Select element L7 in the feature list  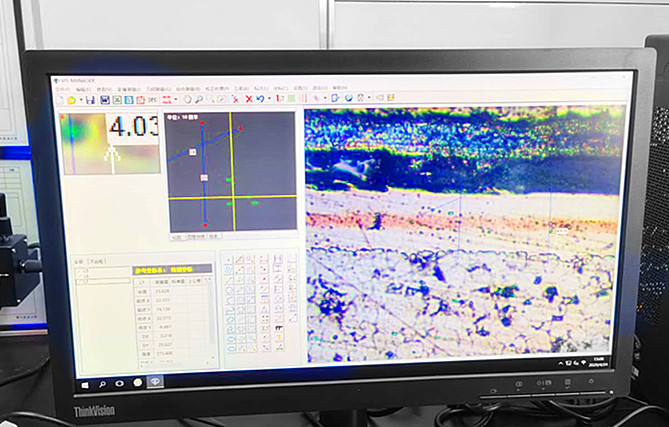tap(85, 281)
